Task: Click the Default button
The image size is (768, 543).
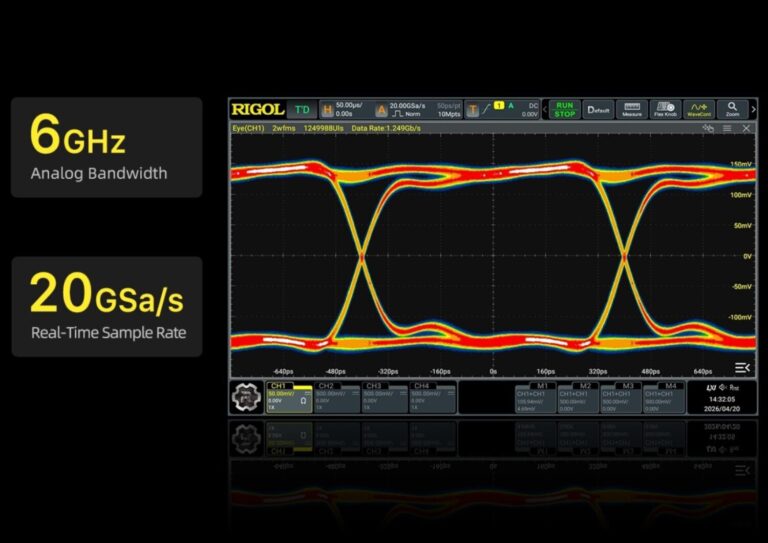Action: coord(598,110)
